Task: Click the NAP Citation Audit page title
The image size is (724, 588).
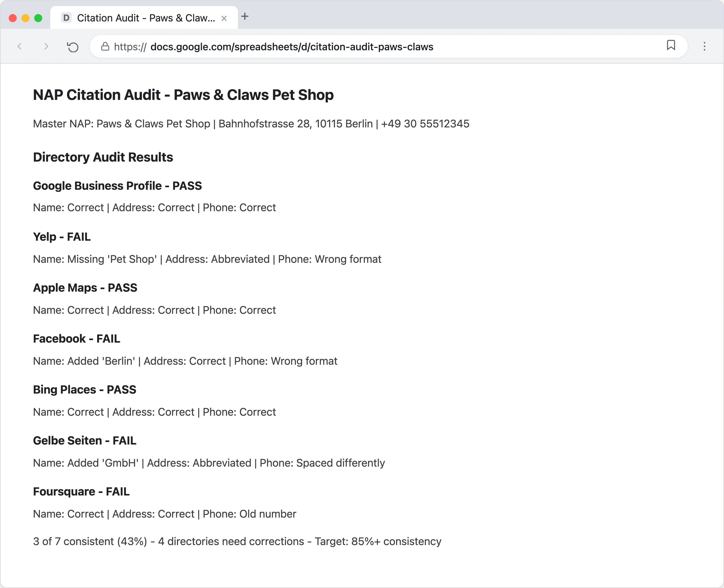Action: pyautogui.click(x=183, y=95)
